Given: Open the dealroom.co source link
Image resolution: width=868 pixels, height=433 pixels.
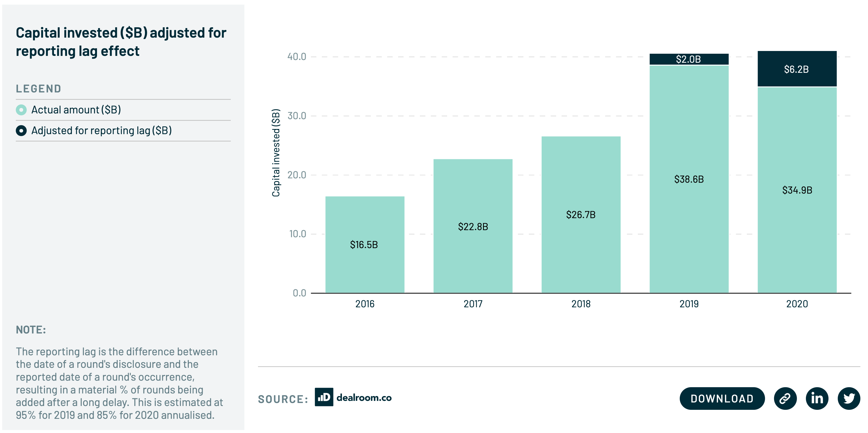Looking at the screenshot, I should pyautogui.click(x=364, y=398).
